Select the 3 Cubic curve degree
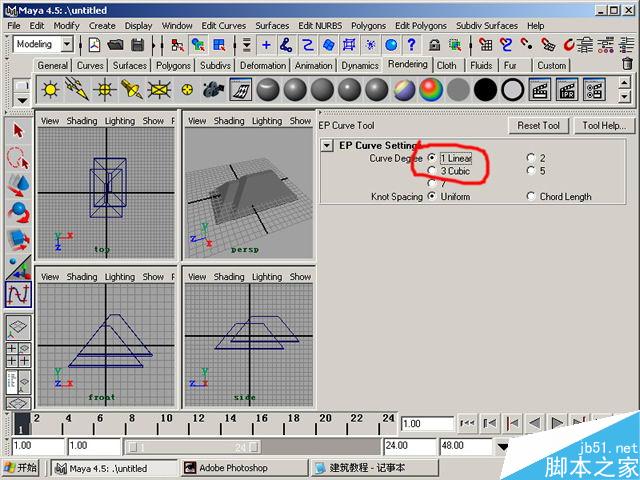 coord(432,171)
